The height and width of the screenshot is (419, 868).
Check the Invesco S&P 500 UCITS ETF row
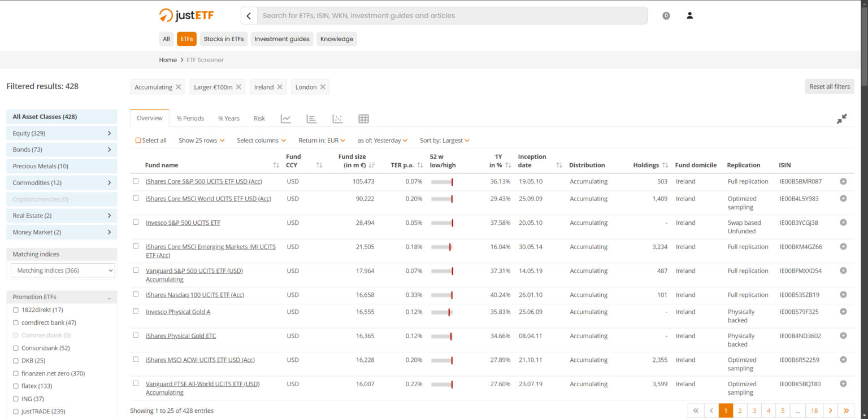(136, 222)
